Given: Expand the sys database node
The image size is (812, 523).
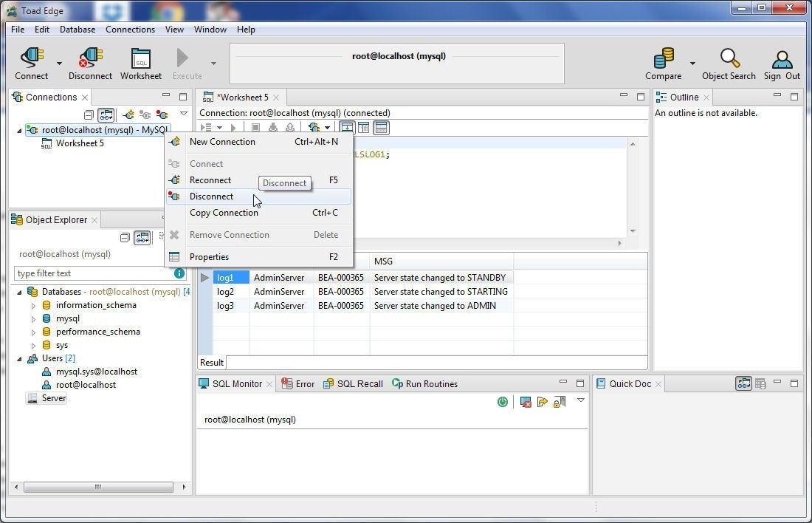Looking at the screenshot, I should (33, 346).
